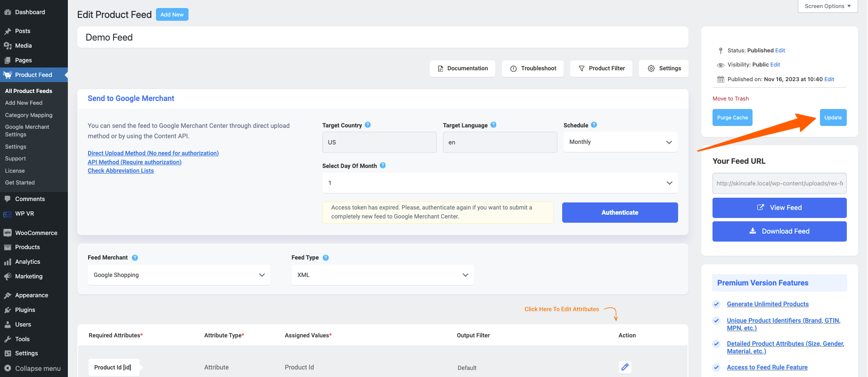The image size is (868, 377).
Task: Click the sidebar Settings sliders icon
Action: (x=8, y=353)
